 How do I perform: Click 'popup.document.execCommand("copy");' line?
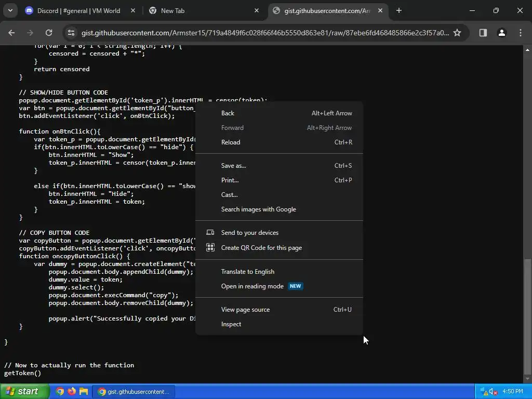click(113, 295)
